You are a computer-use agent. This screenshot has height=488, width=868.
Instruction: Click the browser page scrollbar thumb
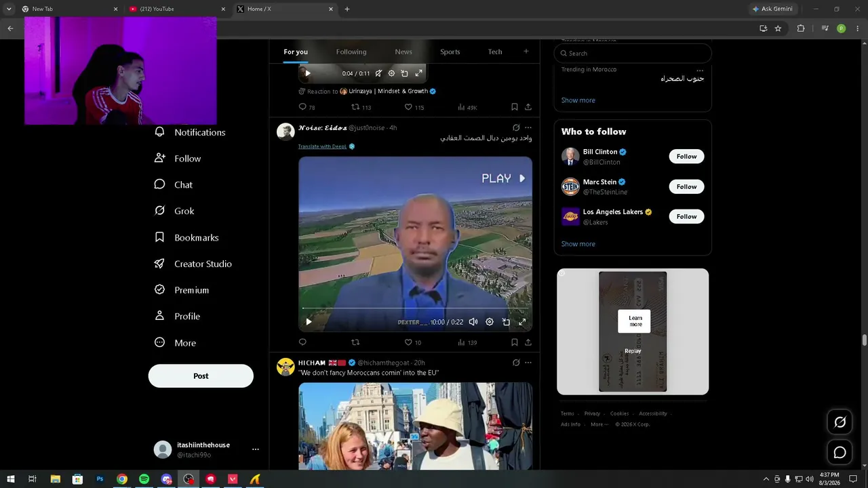864,340
